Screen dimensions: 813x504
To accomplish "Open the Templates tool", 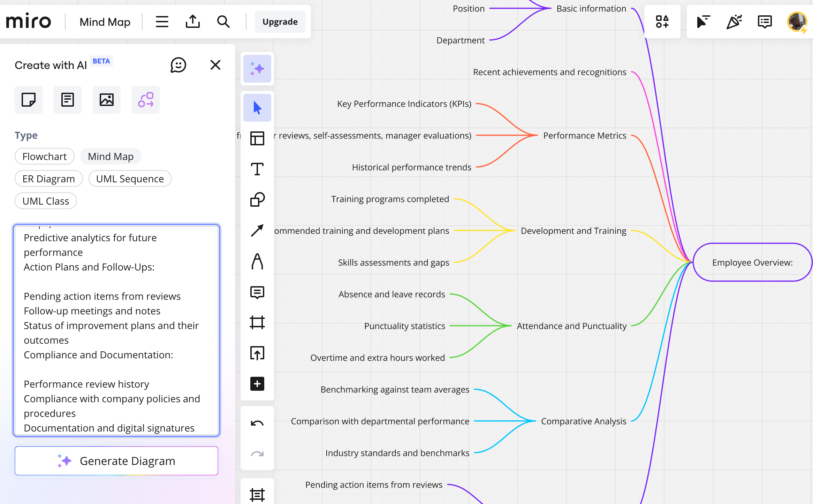I will click(x=257, y=138).
